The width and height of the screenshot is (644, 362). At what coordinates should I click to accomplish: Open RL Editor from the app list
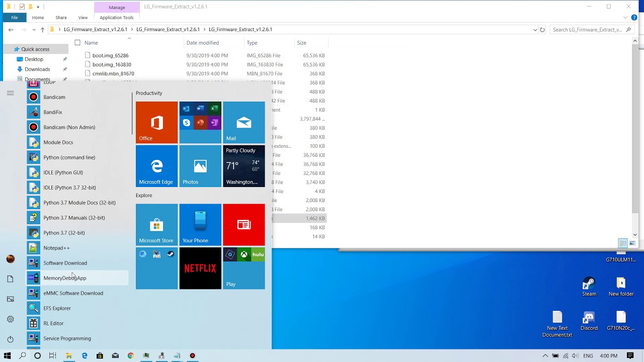(x=77, y=323)
